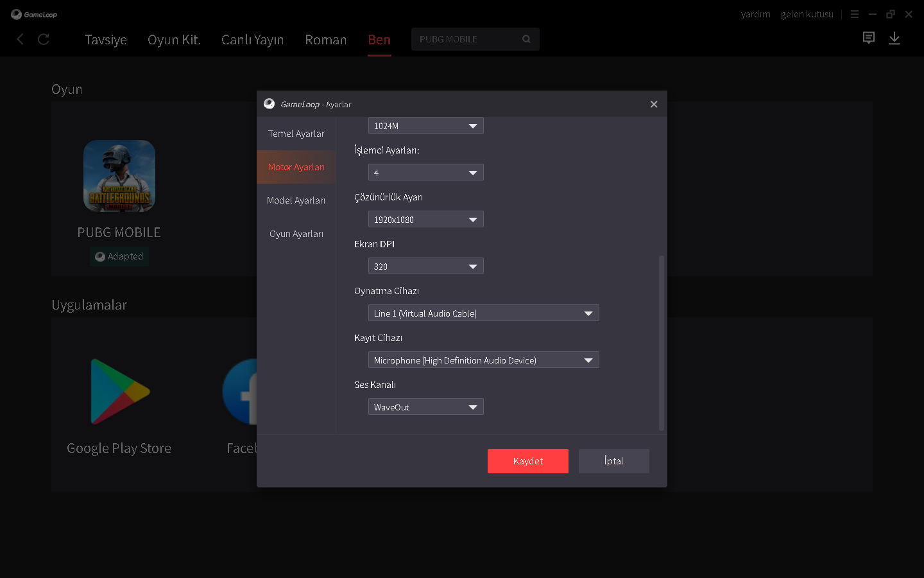This screenshot has height=578, width=924.
Task: Close the Ayarlar settings dialog
Action: pos(654,104)
